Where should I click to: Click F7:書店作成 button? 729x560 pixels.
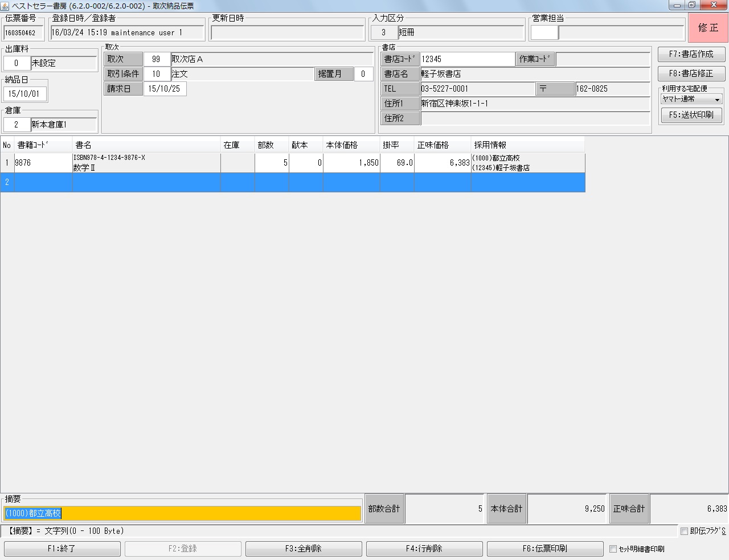pos(691,54)
